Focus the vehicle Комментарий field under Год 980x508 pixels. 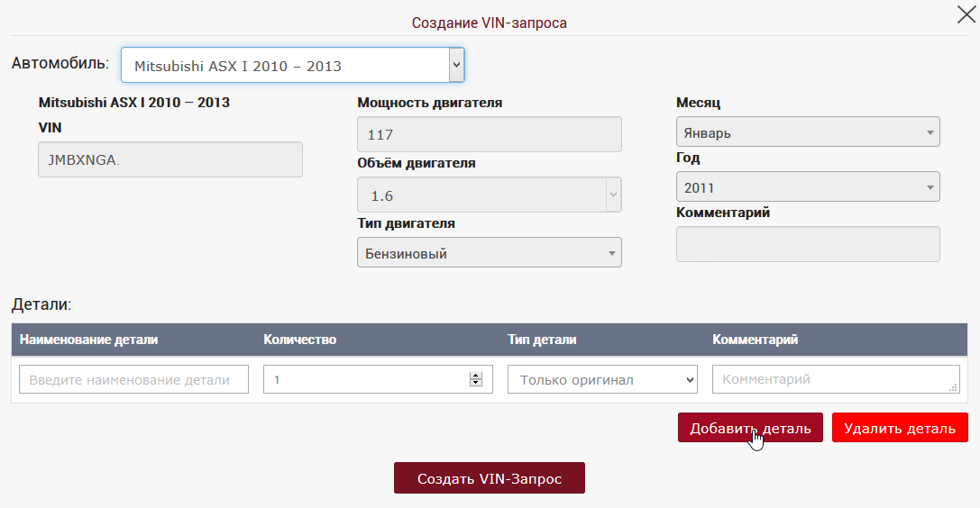click(807, 244)
